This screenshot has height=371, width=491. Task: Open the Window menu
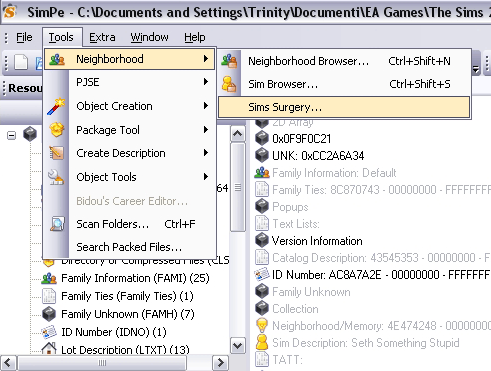coord(149,37)
